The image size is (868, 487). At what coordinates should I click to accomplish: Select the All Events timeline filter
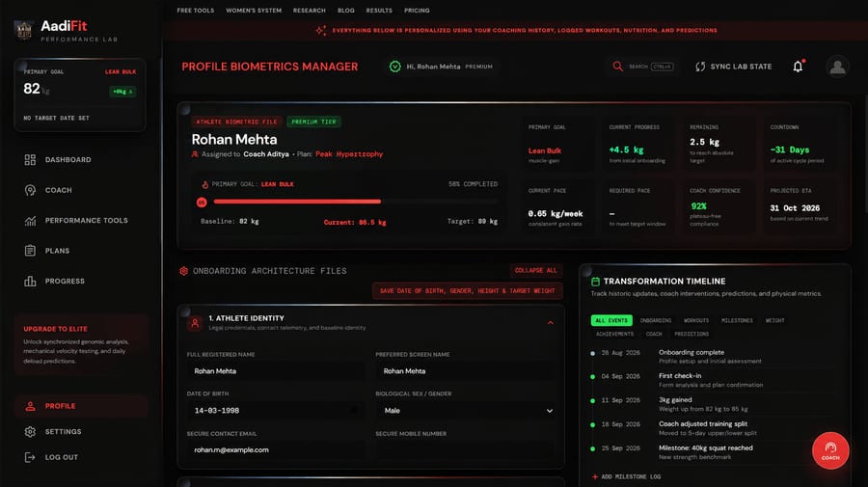[611, 320]
